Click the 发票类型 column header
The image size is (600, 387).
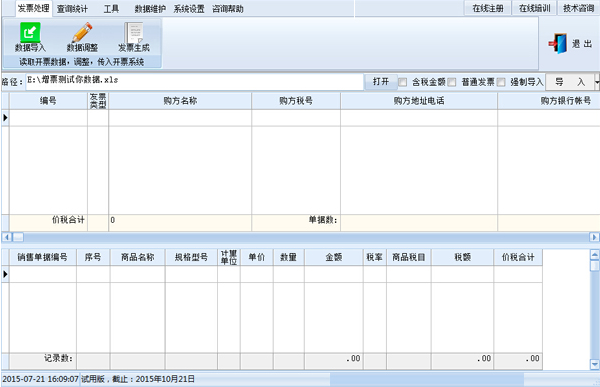(x=98, y=101)
